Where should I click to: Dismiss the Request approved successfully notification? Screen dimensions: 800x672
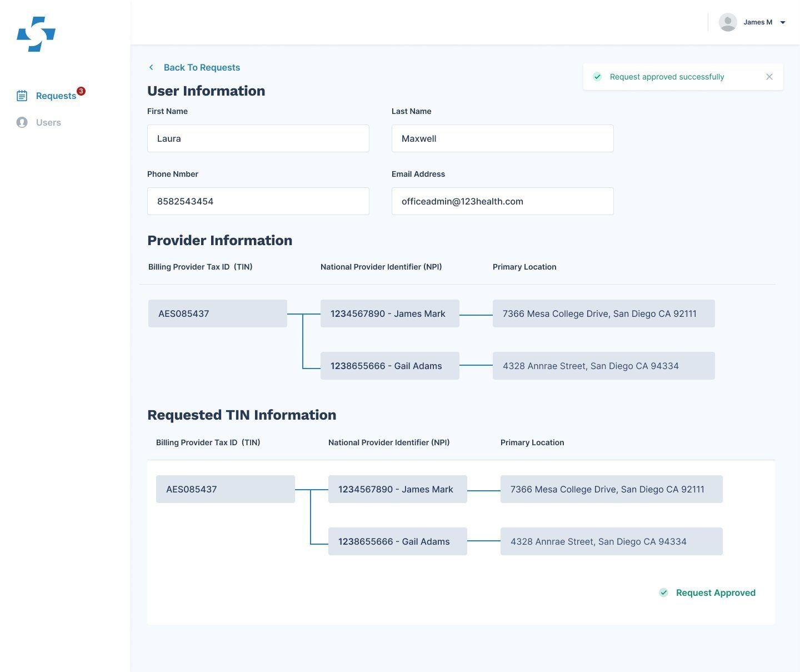pos(769,77)
